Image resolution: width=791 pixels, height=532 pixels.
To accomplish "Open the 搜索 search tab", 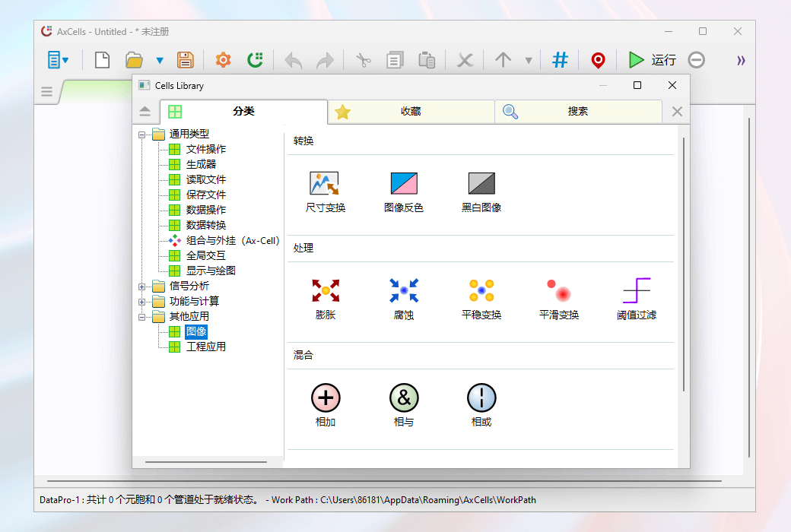I will [578, 111].
